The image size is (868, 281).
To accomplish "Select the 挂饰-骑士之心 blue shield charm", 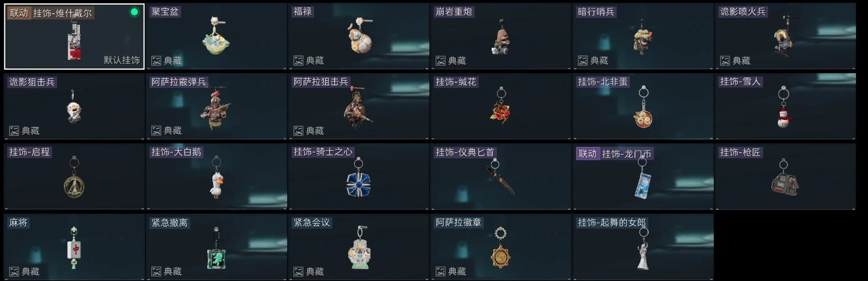I will [x=358, y=177].
